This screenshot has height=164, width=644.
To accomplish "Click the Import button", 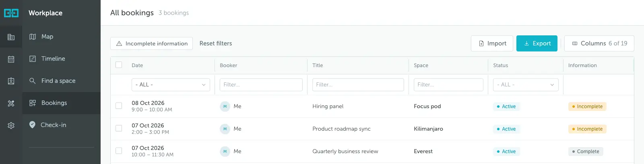I will tap(492, 43).
